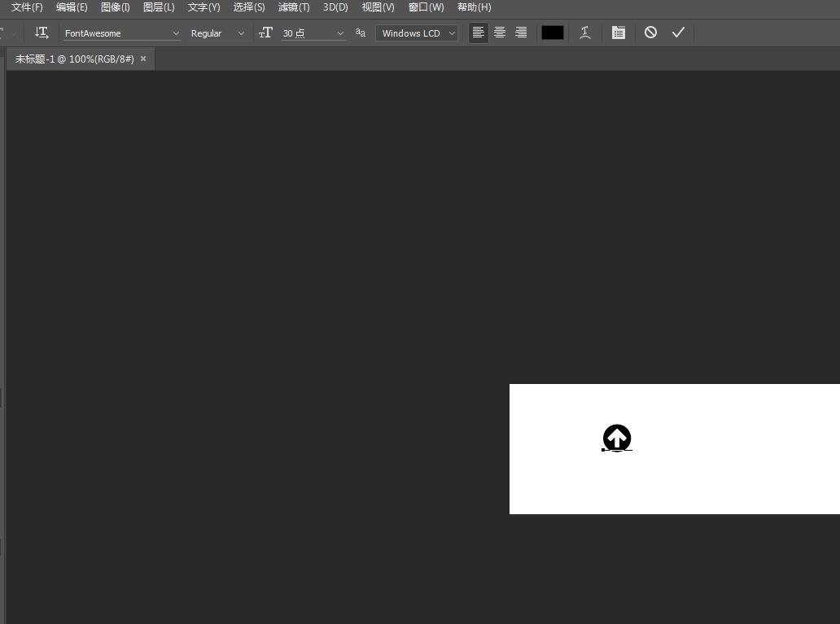Toggle Character and Paragraph panels
Viewport: 840px width, 624px height.
619,33
